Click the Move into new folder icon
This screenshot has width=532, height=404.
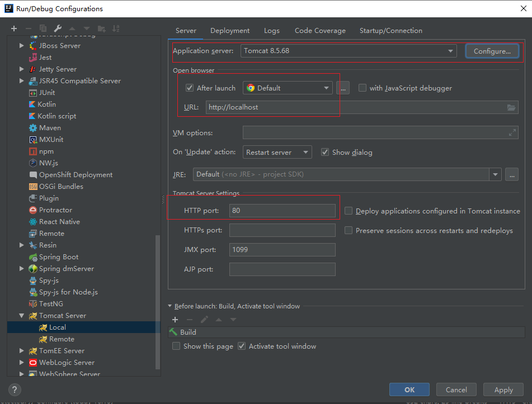click(101, 28)
